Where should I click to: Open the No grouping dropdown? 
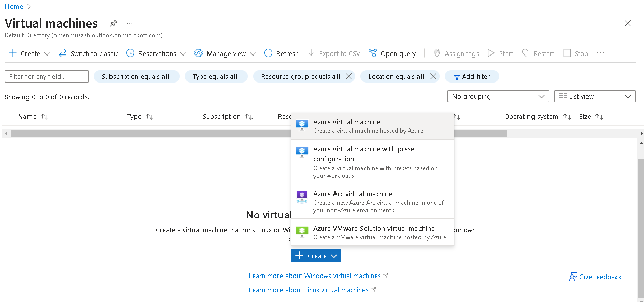pyautogui.click(x=498, y=96)
